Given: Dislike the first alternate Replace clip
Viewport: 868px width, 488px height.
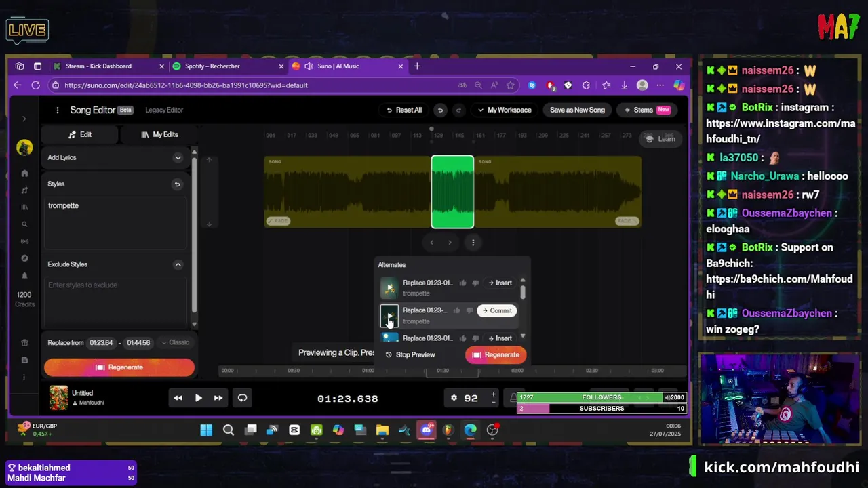Looking at the screenshot, I should (x=475, y=283).
